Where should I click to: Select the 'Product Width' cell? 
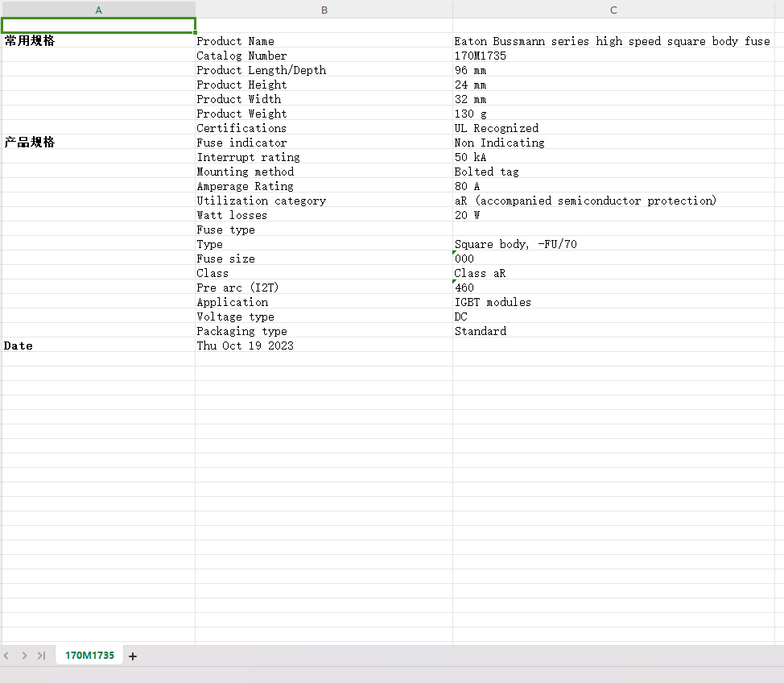[x=324, y=99]
